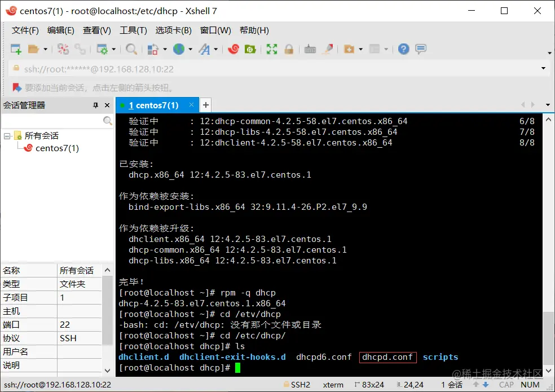Collapse the 所有会话 tree node

coord(7,136)
